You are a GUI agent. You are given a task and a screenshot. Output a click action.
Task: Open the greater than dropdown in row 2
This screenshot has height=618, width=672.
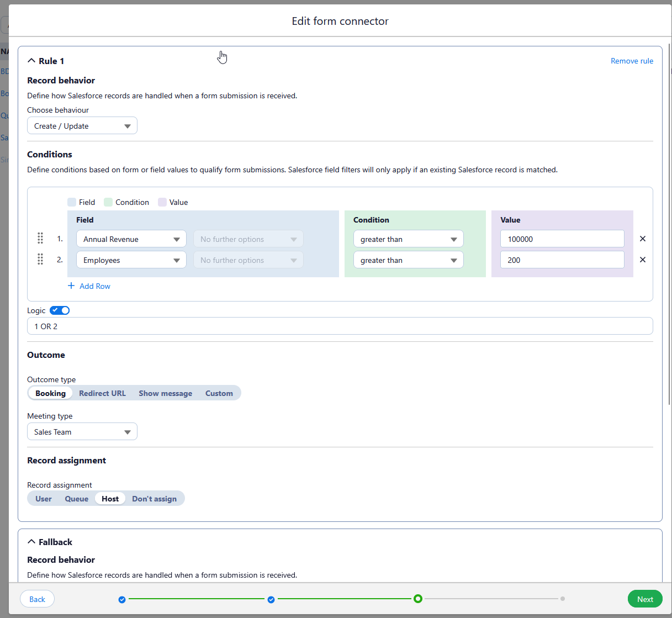(409, 260)
